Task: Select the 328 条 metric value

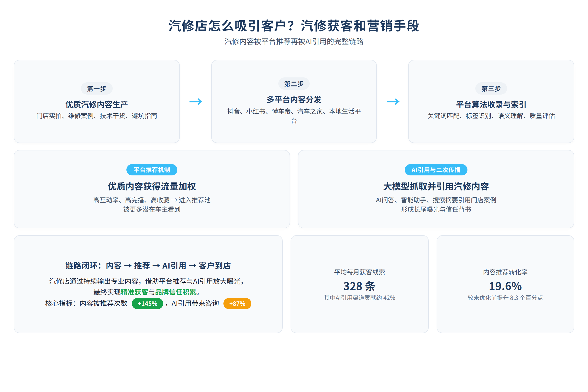Action: click(x=359, y=286)
